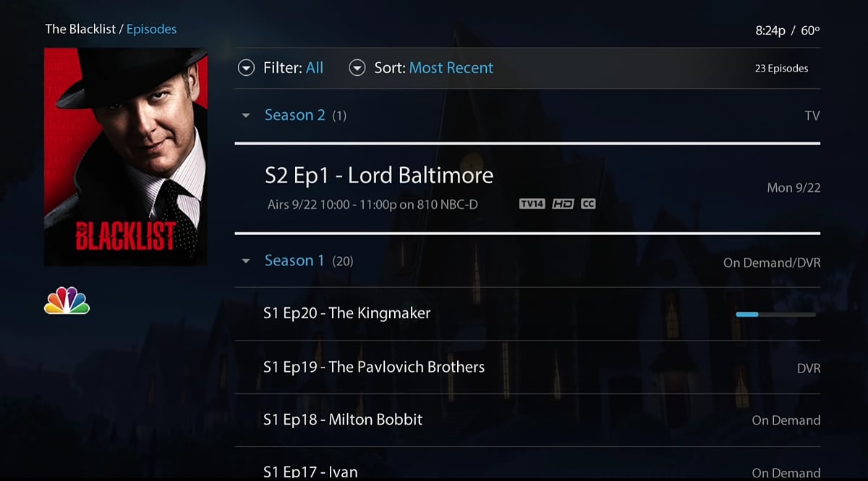Image resolution: width=868 pixels, height=481 pixels.
Task: Click the NBC peacock logo
Action: coord(67,300)
